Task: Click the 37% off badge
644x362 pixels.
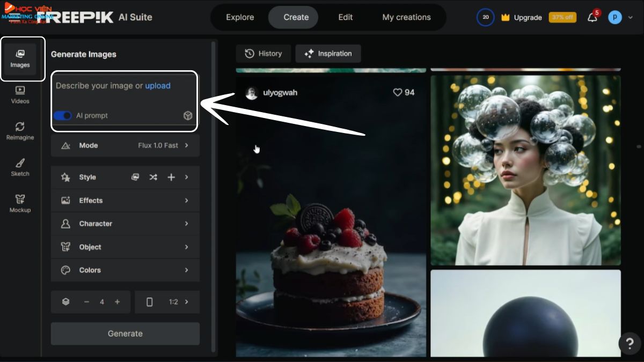Action: (562, 17)
